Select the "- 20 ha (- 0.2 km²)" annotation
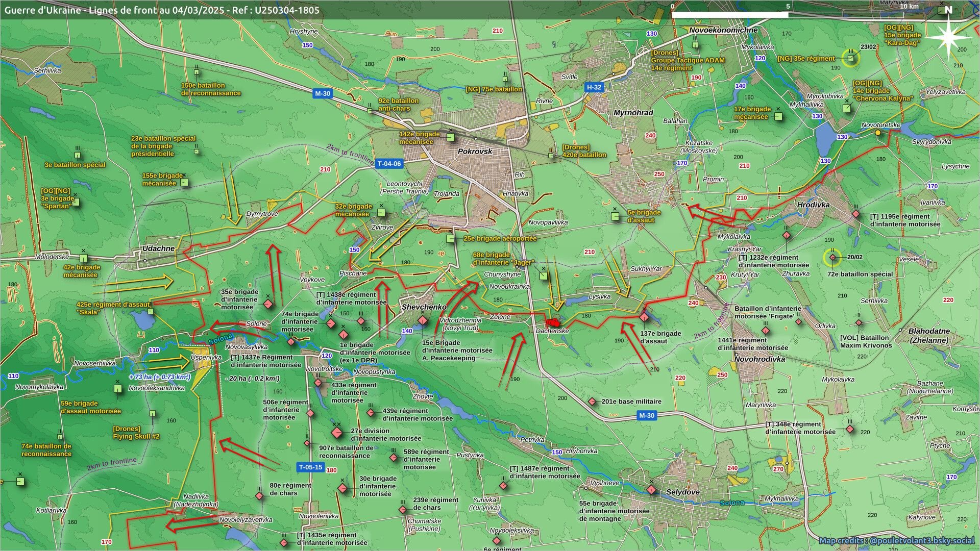Viewport: 980px width, 551px height. (252, 379)
